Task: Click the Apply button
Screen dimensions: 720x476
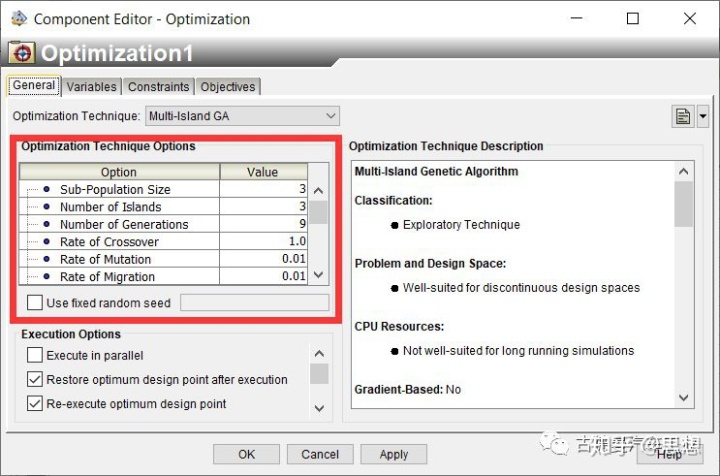Action: (x=394, y=454)
